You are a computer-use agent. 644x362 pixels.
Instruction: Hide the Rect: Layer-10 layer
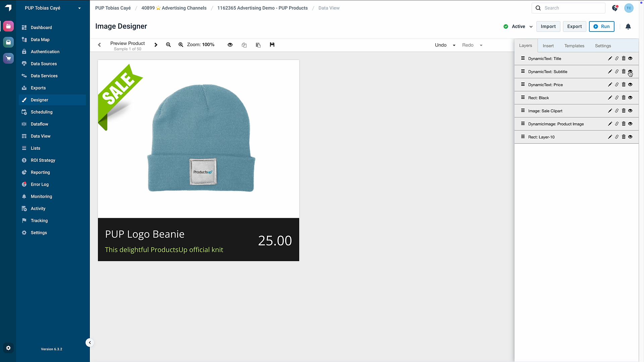[x=630, y=137]
